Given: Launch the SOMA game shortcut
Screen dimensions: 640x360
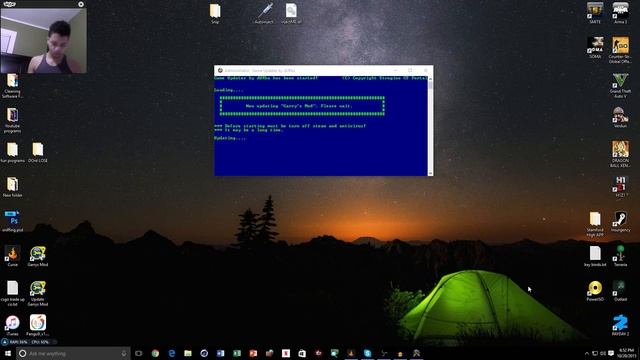Looking at the screenshot, I should [595, 48].
